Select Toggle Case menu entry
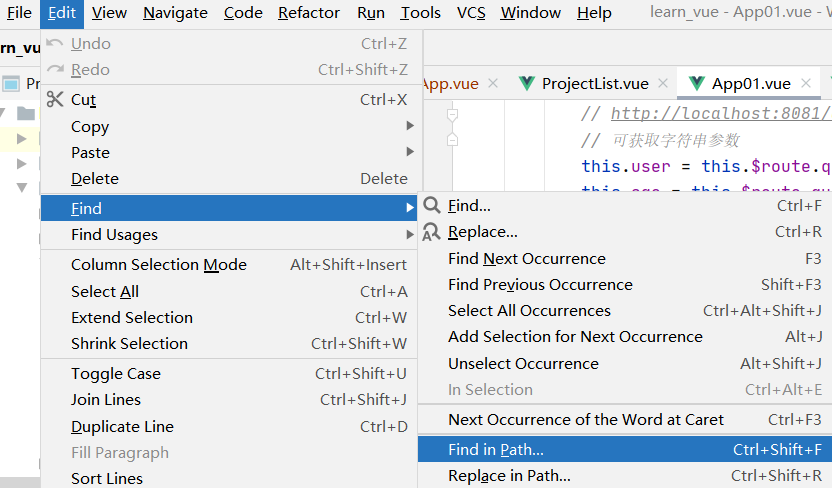Image resolution: width=832 pixels, height=488 pixels. 116,374
